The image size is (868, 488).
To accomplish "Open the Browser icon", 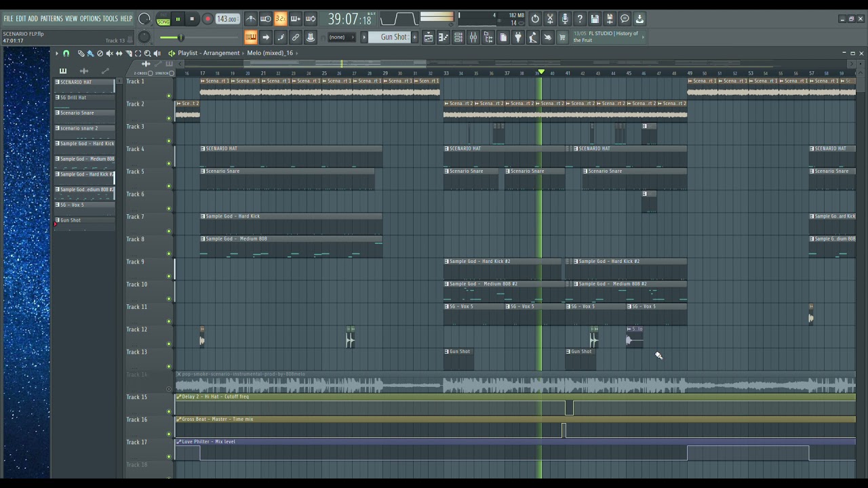I will 488,37.
